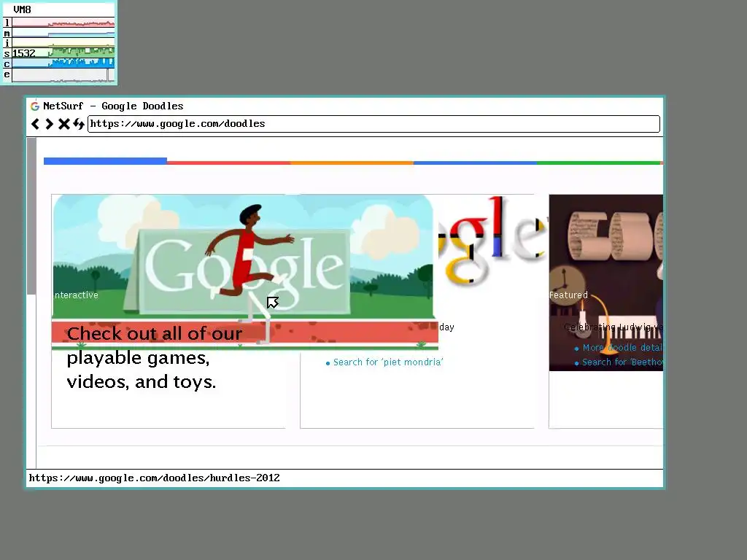Screen dimensions: 747x560
Task: Click the 'nteractive' label on hurdles card
Action: pos(76,295)
